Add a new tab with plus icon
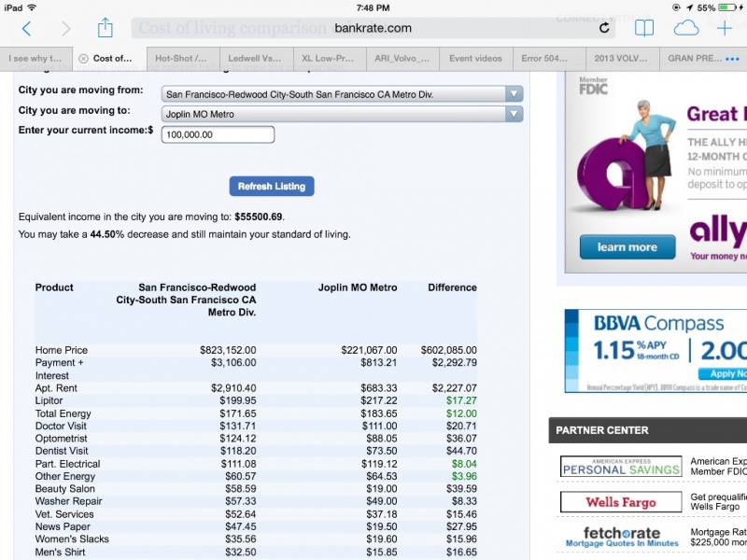 pyautogui.click(x=725, y=29)
